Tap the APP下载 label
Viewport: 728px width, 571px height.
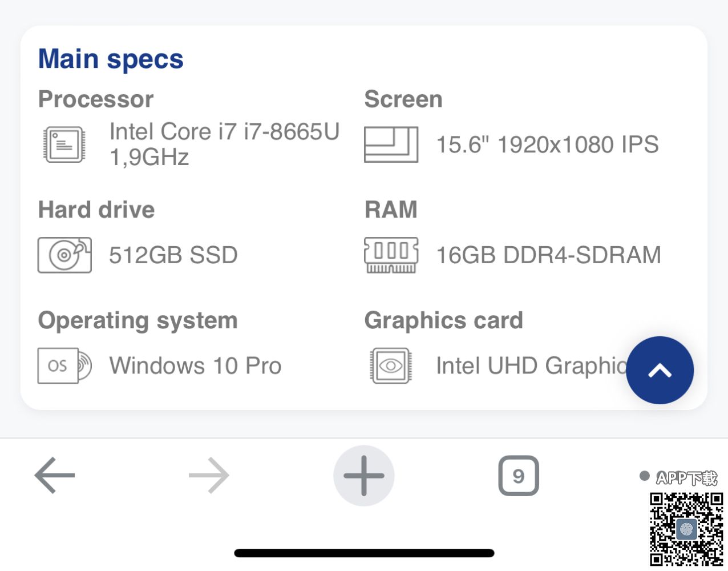(686, 478)
